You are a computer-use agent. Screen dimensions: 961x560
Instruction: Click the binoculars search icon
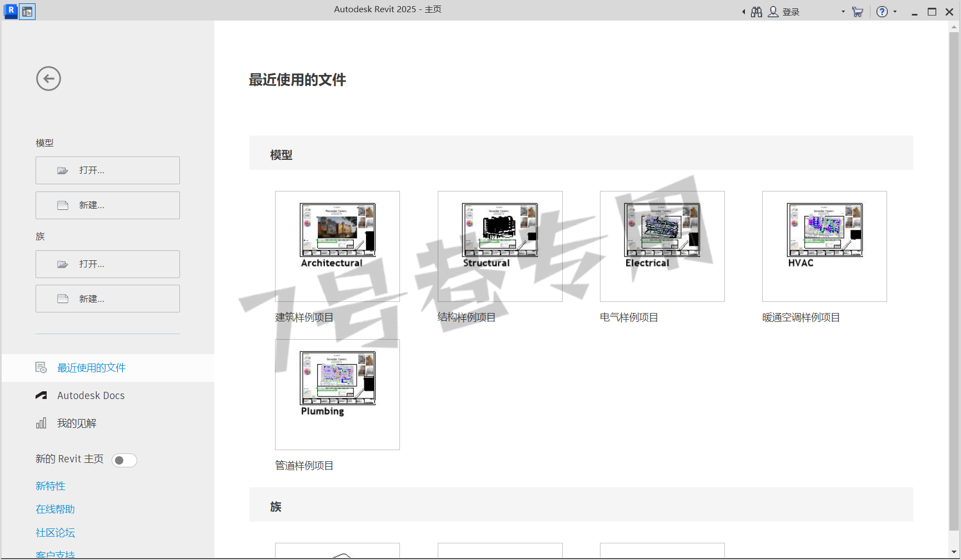[x=757, y=12]
